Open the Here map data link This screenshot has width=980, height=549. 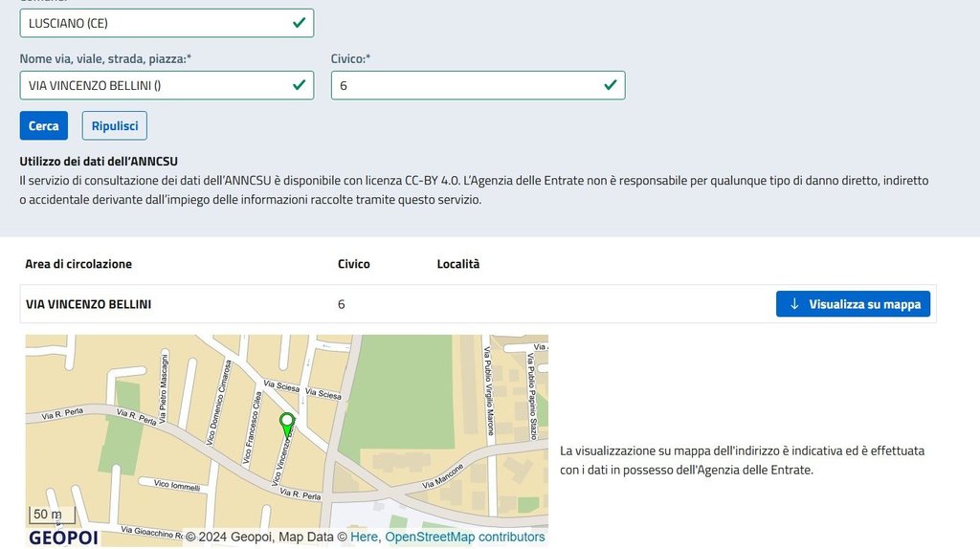click(x=364, y=538)
